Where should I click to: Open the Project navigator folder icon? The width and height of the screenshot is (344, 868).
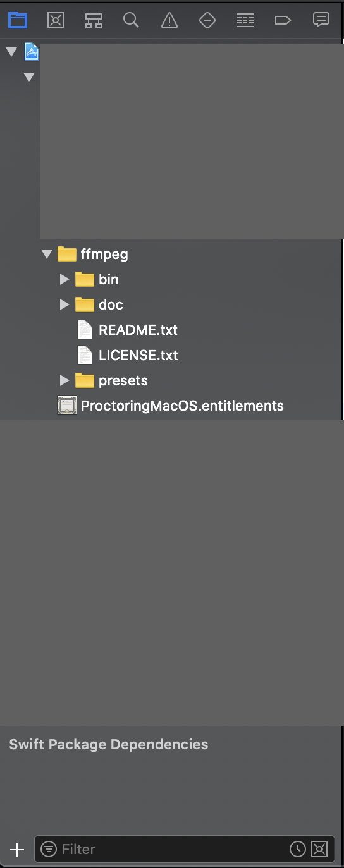tap(18, 20)
